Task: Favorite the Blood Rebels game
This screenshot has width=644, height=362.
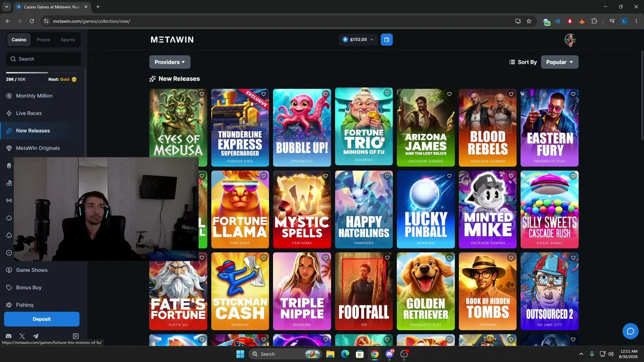Action: (x=511, y=94)
